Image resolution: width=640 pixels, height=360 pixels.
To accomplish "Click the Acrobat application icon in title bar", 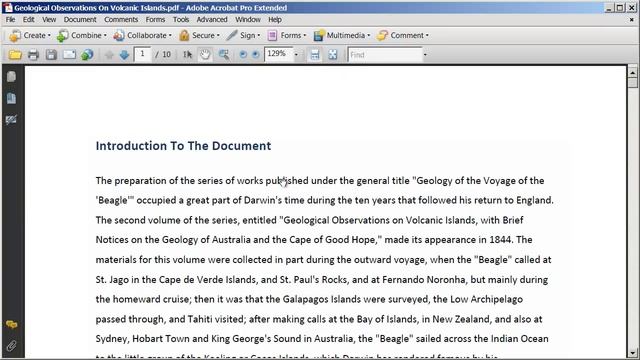I will (x=8, y=8).
